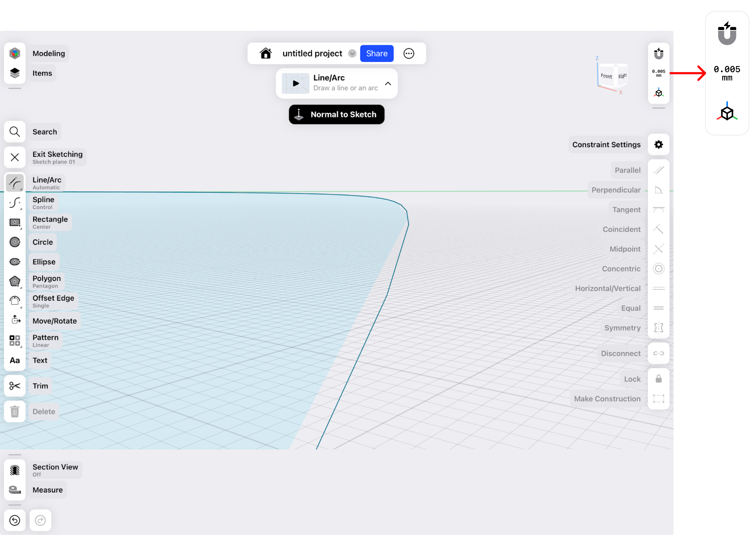Open the more options ellipsis menu
The height and width of the screenshot is (535, 756).
[409, 53]
